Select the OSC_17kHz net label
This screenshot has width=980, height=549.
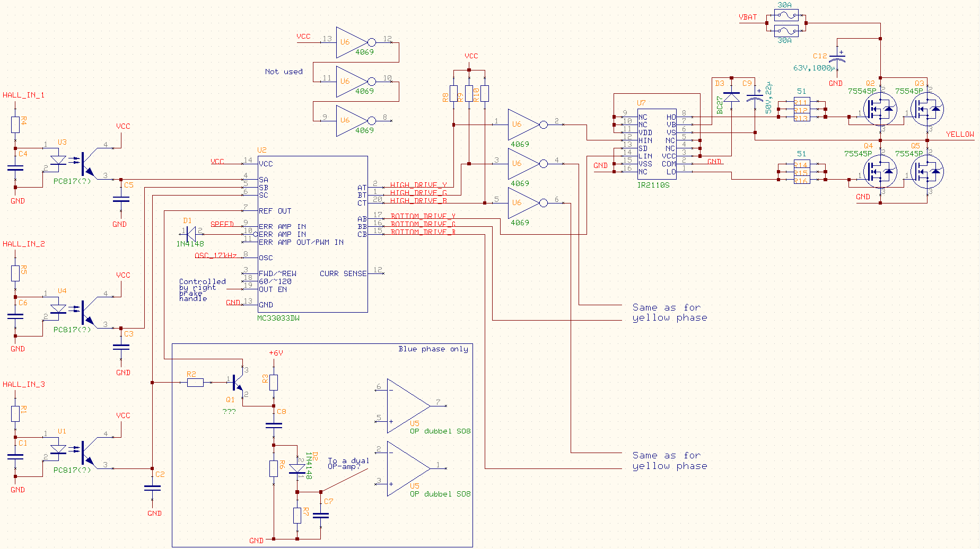coord(216,256)
